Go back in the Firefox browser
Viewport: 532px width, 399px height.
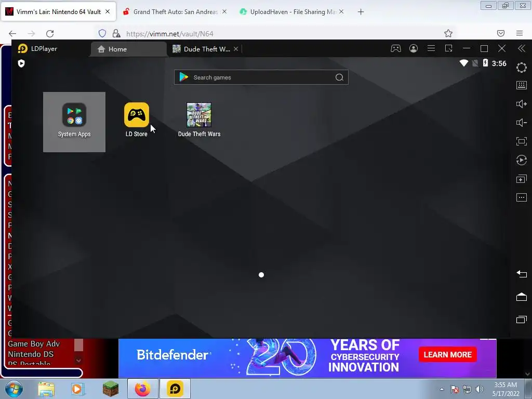12,34
